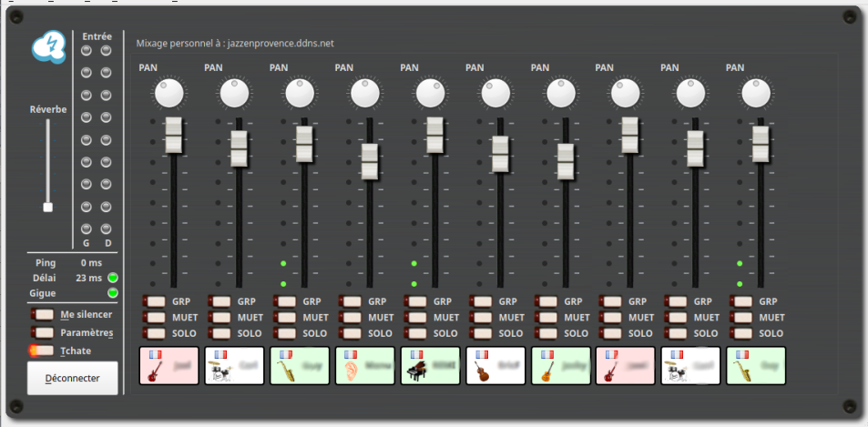Click the saxophone icon on third channel
Image resolution: width=868 pixels, height=427 pixels.
pyautogui.click(x=285, y=371)
